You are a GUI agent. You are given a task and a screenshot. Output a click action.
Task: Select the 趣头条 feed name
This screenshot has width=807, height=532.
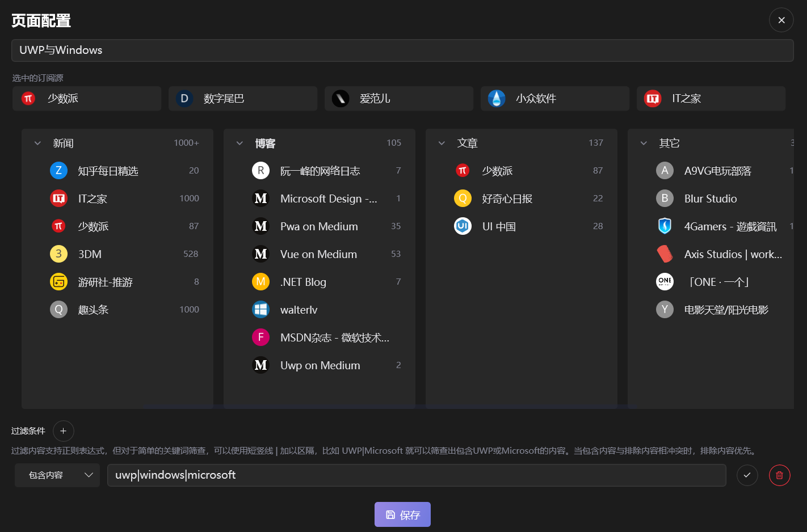click(93, 310)
